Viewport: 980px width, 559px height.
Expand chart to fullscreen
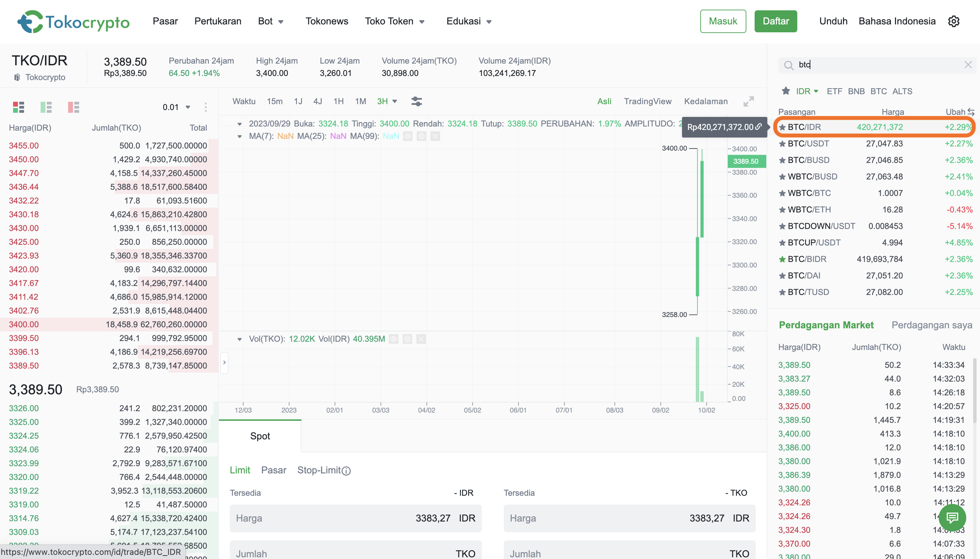[x=748, y=101]
